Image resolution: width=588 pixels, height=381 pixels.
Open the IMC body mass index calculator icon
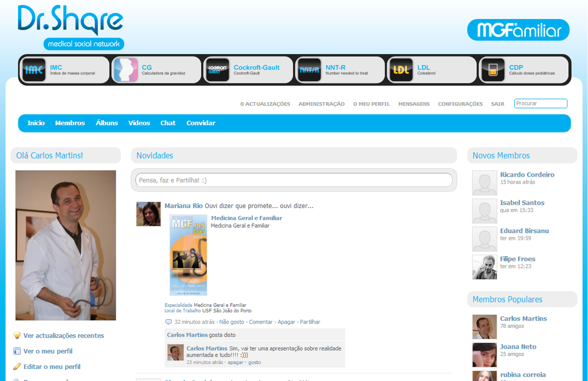pos(34,70)
